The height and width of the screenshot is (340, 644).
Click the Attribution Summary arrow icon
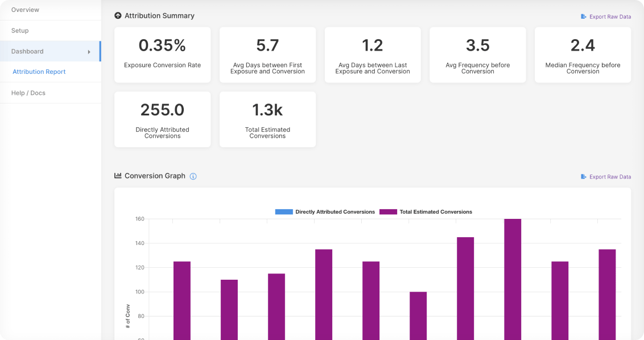[x=118, y=16]
